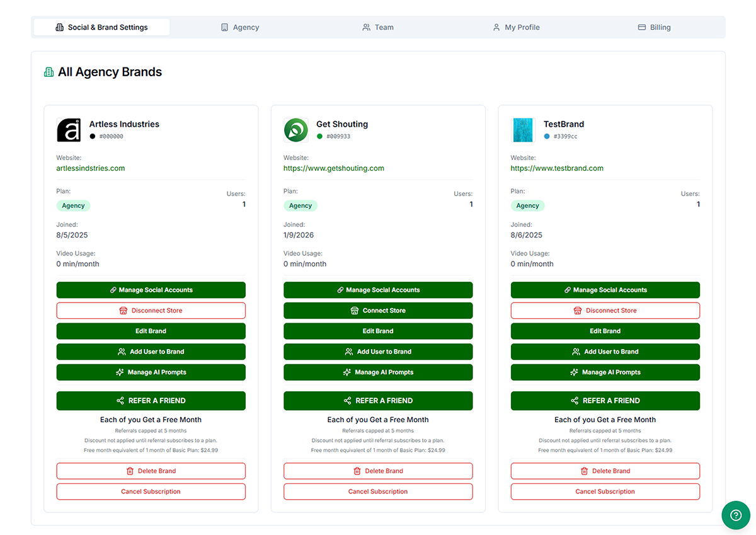Screen dimensions: 756x535
Task: Click the Get Shouting logo thumbnail
Action: tap(295, 130)
